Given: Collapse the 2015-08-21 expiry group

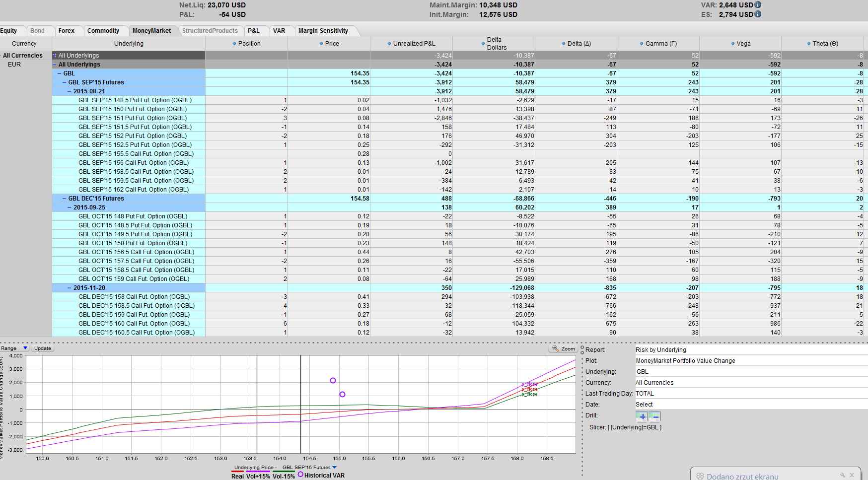Looking at the screenshot, I should 70,91.
